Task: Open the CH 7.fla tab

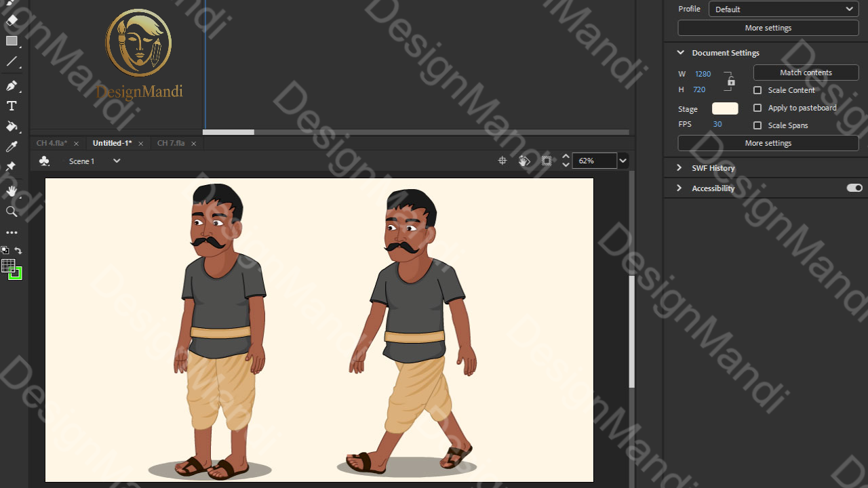Action: [171, 143]
